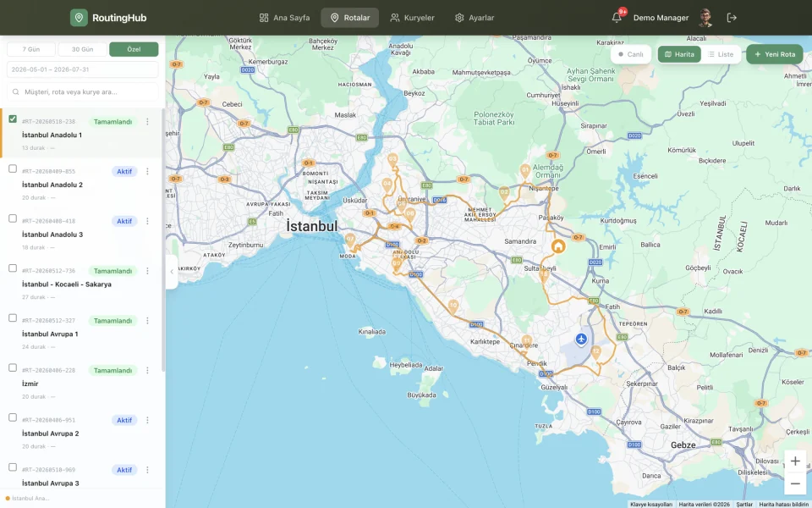The image size is (812, 508).
Task: Create new route with Yeni Rota
Action: click(775, 54)
